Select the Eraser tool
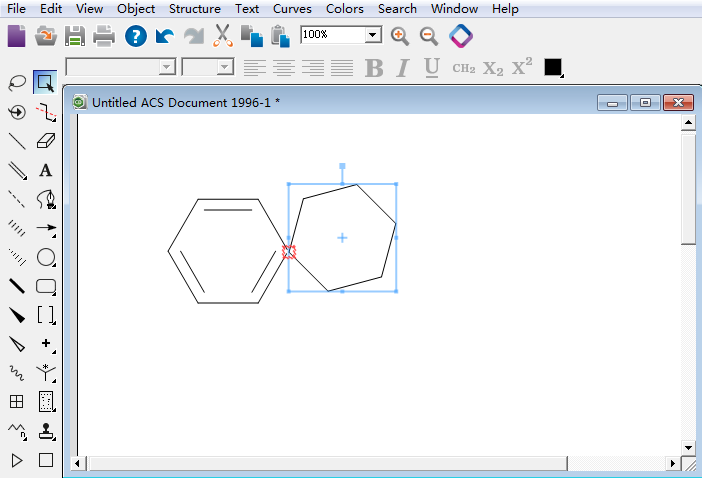The height and width of the screenshot is (478, 702). tap(46, 141)
